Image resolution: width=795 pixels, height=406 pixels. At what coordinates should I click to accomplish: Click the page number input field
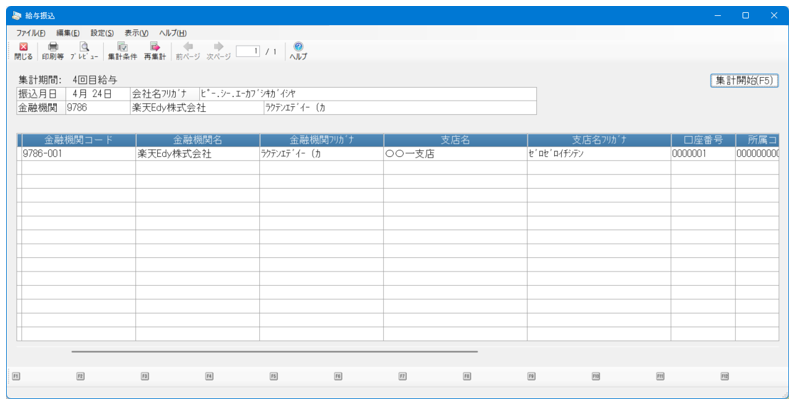tap(248, 51)
